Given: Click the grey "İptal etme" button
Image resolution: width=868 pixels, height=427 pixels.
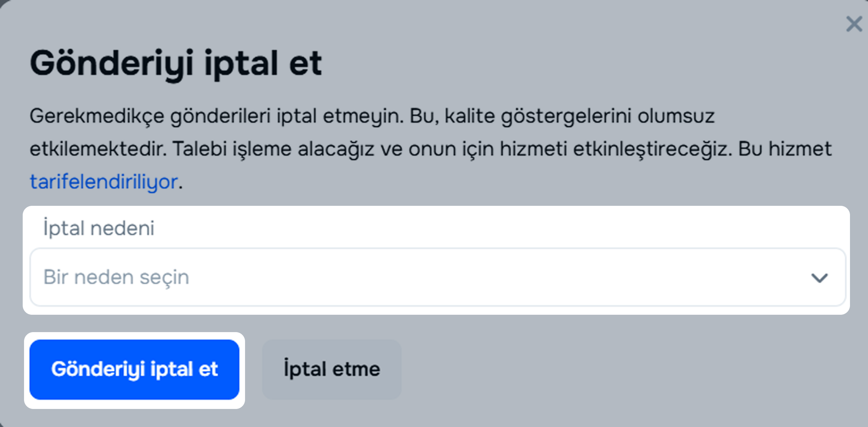Looking at the screenshot, I should (332, 369).
